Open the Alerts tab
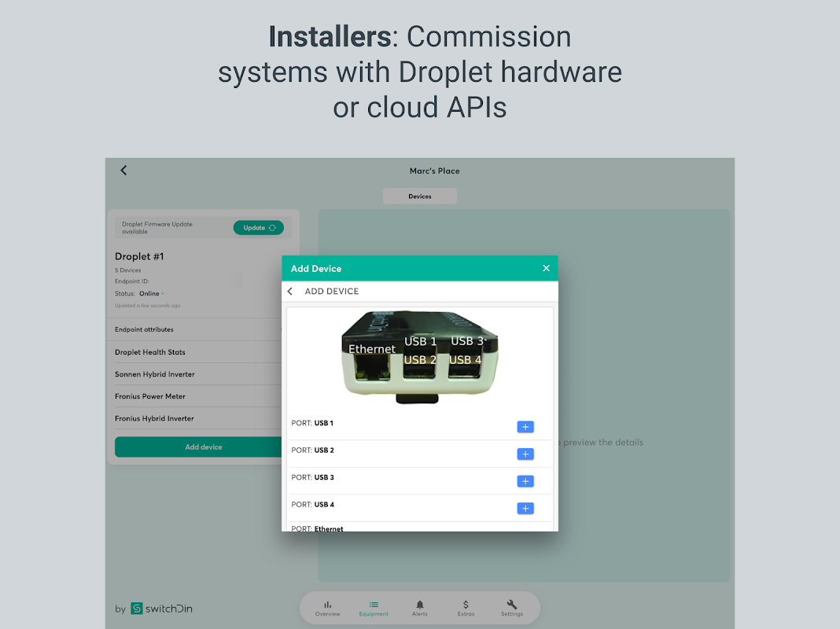The image size is (840, 629). click(x=419, y=608)
